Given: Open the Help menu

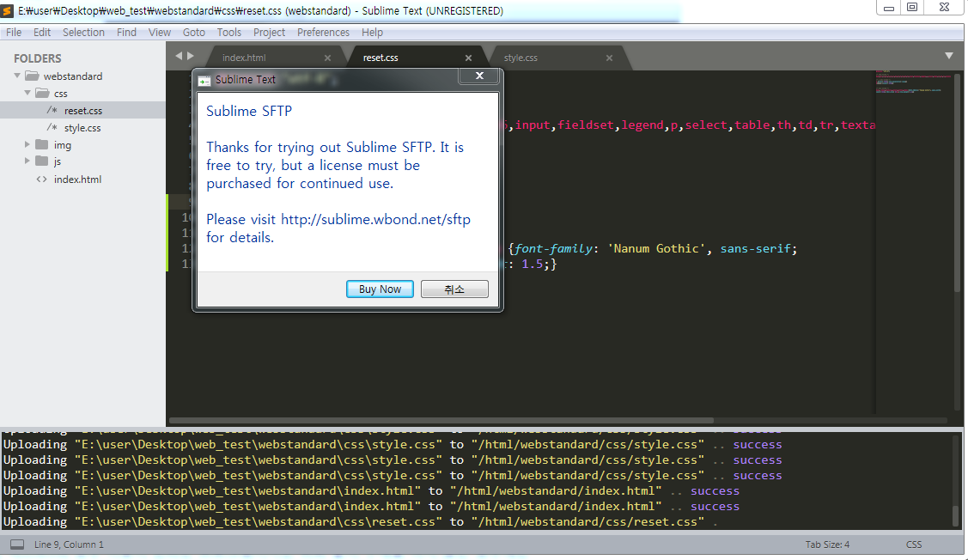Looking at the screenshot, I should tap(372, 32).
